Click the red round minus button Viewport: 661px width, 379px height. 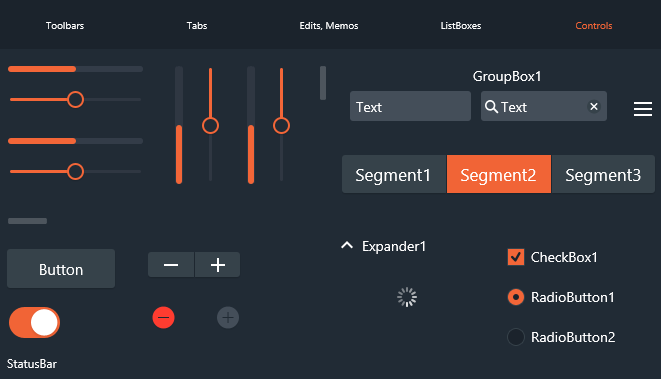coord(164,317)
